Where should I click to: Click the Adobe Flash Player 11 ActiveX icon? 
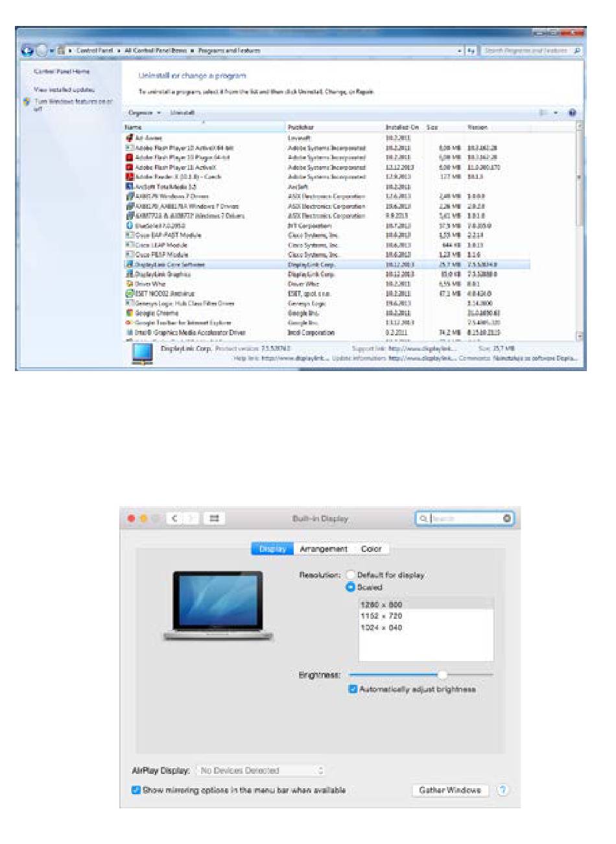130,167
